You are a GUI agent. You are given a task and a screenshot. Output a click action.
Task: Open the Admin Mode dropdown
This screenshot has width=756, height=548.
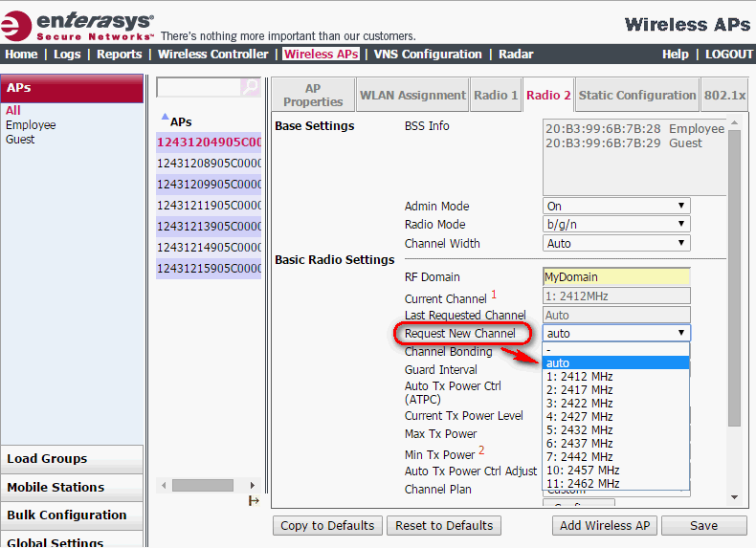point(615,206)
